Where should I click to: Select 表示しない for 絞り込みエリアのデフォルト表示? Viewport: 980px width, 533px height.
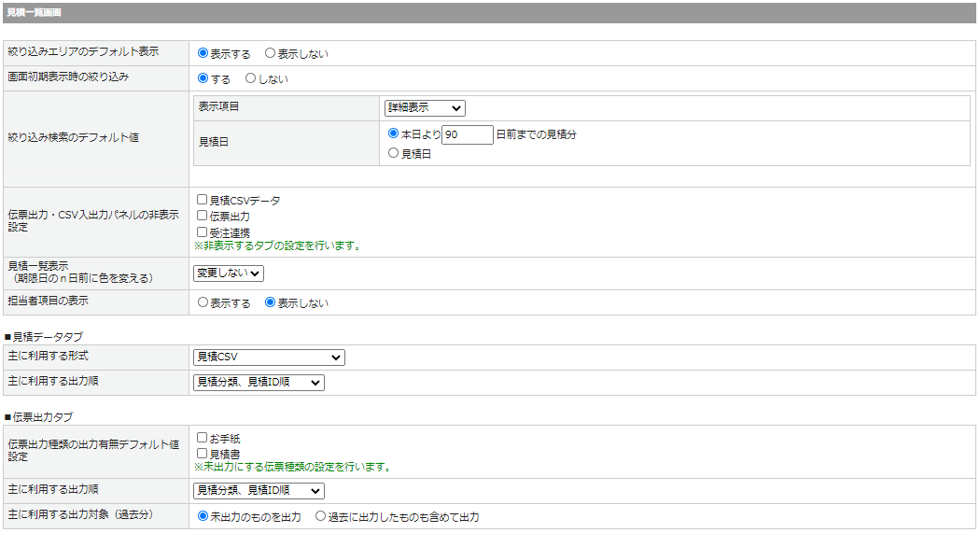pos(271,54)
